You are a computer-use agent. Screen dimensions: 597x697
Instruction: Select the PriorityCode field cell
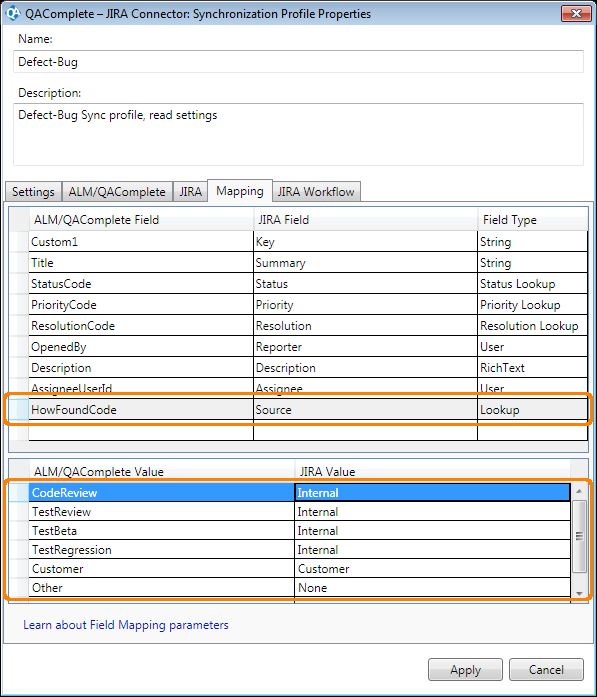pyautogui.click(x=141, y=305)
